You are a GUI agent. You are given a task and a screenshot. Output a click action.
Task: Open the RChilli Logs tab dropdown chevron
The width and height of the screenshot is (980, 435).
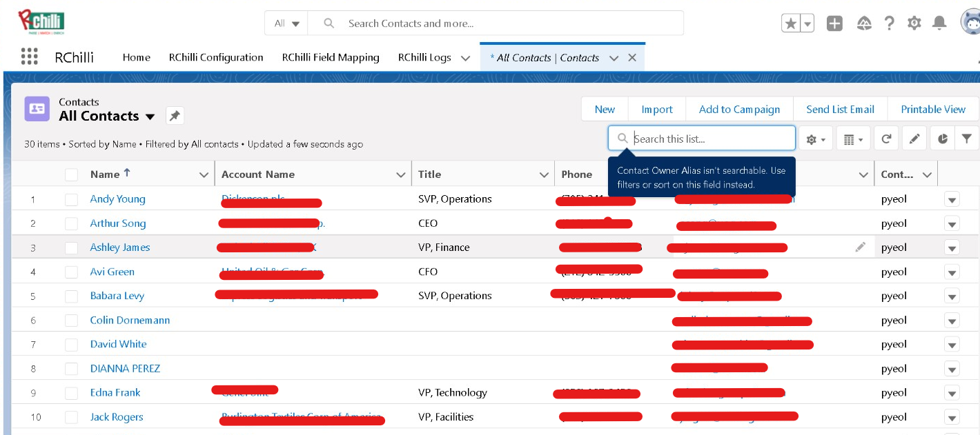tap(465, 58)
